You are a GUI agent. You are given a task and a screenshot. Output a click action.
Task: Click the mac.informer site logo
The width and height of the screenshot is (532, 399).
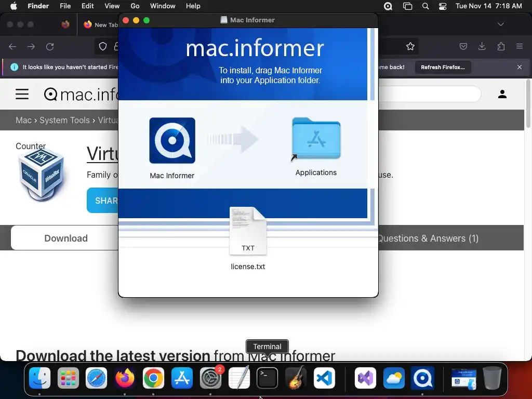81,95
